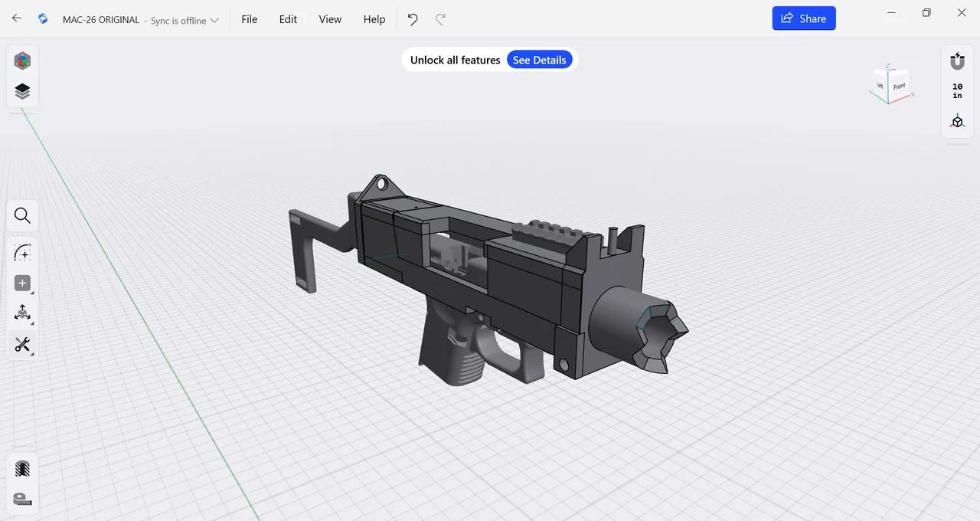The height and width of the screenshot is (521, 980).
Task: Open the Edit menu
Action: 288,19
